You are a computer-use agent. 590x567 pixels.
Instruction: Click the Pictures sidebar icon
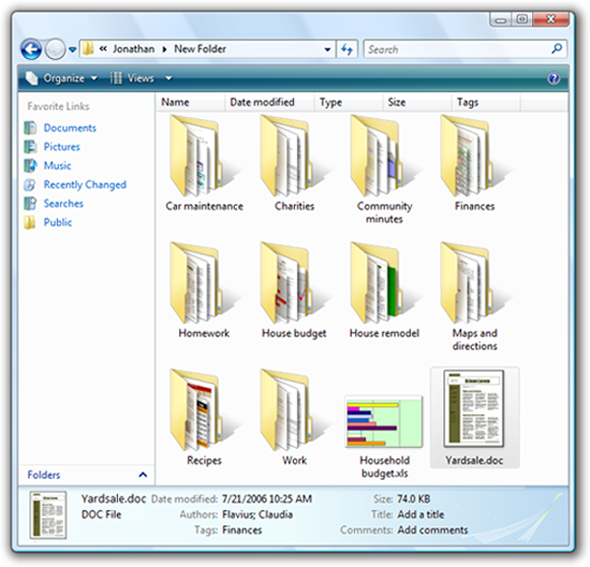[30, 147]
